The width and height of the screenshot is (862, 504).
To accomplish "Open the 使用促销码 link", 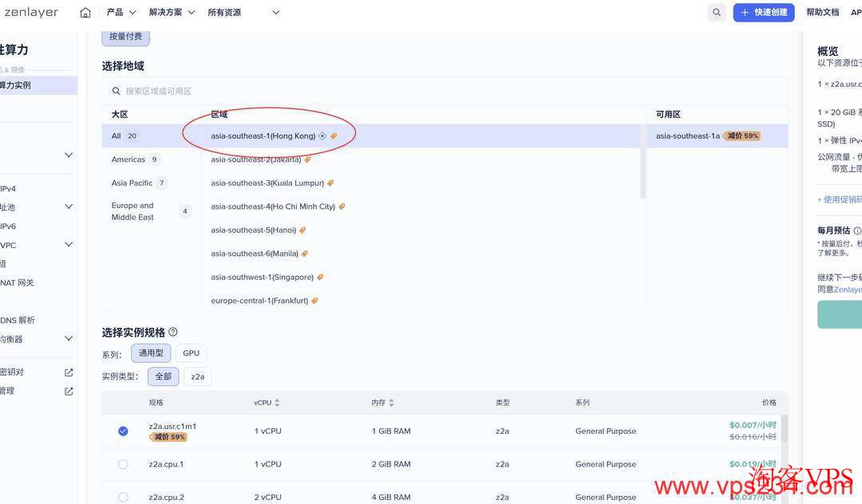I will [840, 199].
